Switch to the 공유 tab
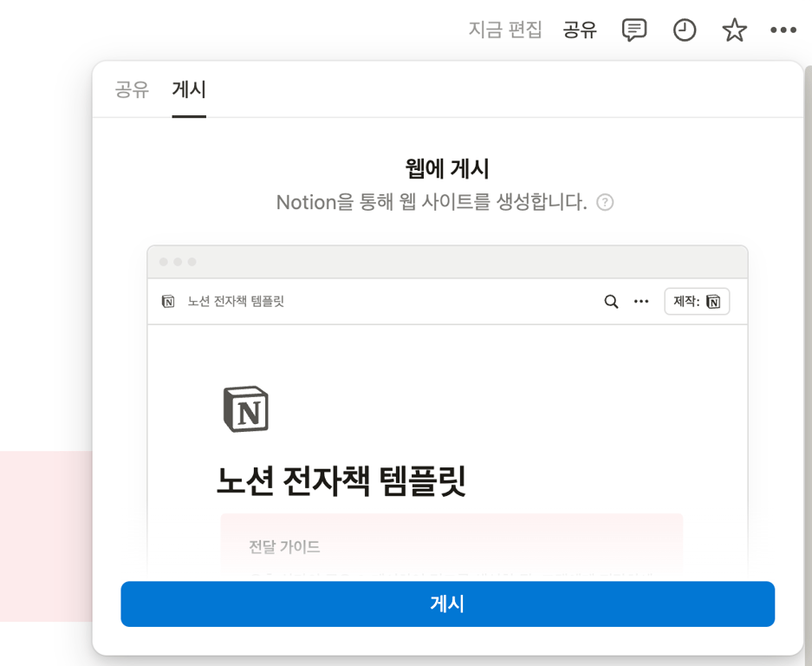 click(131, 89)
